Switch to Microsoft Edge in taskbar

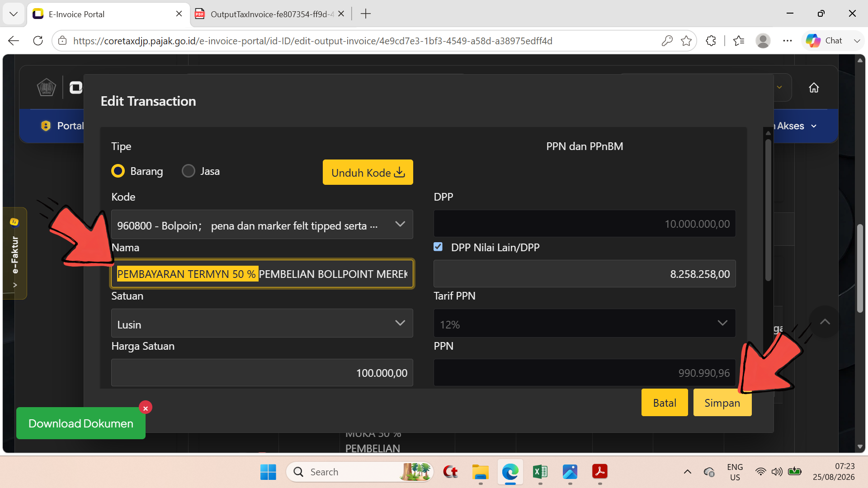click(x=510, y=472)
